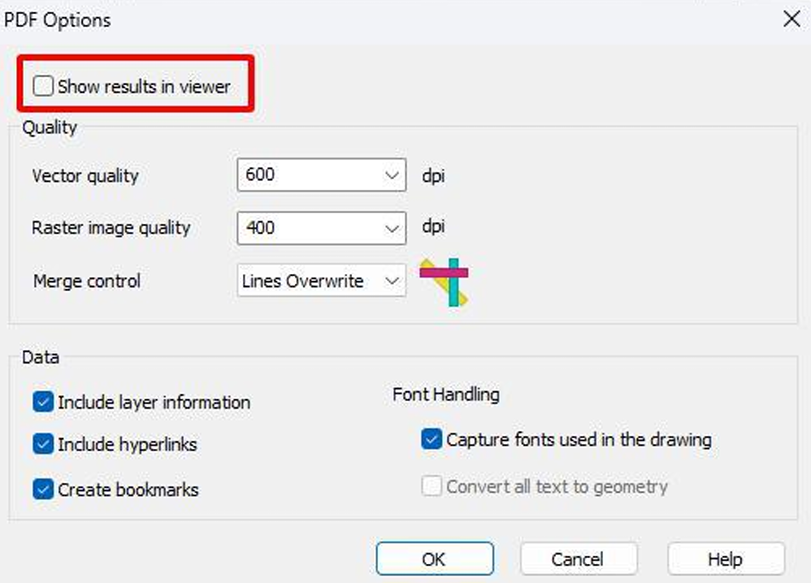The width and height of the screenshot is (811, 584).
Task: Uncheck Include layer information
Action: point(43,402)
